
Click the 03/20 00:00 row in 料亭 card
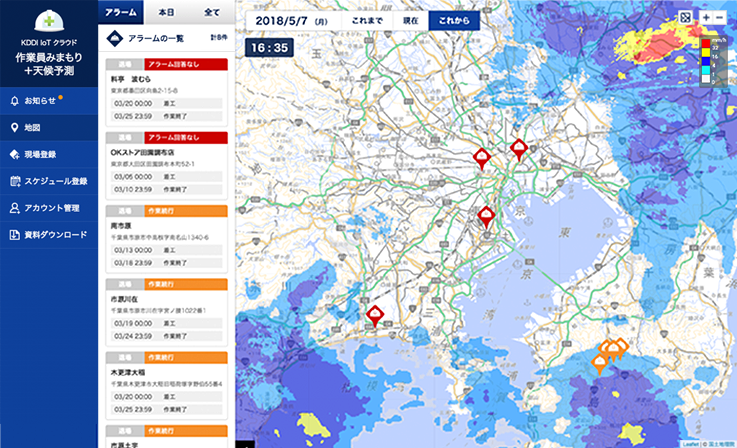(166, 103)
